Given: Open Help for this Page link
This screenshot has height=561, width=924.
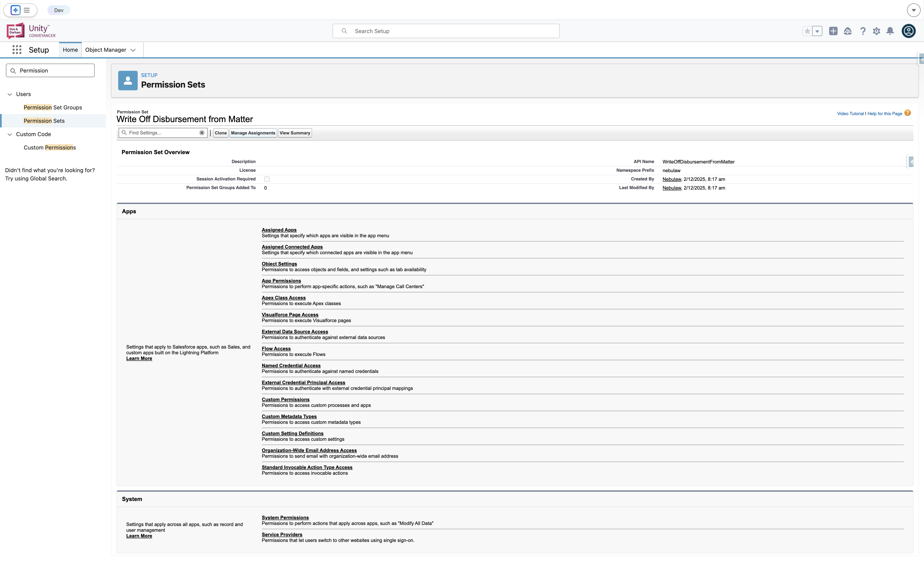Looking at the screenshot, I should 885,114.
